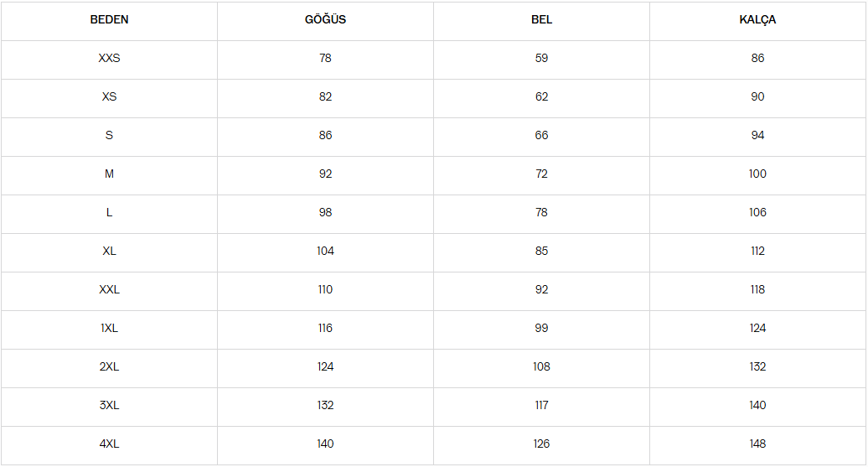
Task: Click chest value 104 for XL
Action: 325,251
